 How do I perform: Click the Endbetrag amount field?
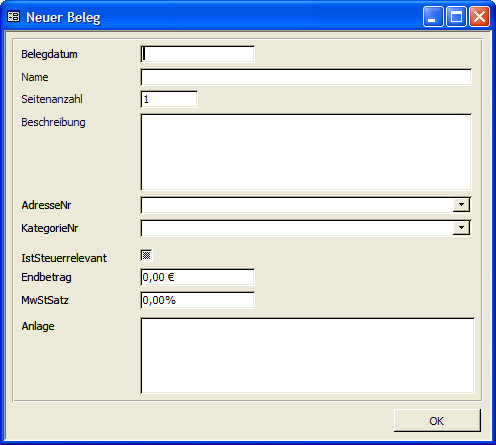pos(197,277)
